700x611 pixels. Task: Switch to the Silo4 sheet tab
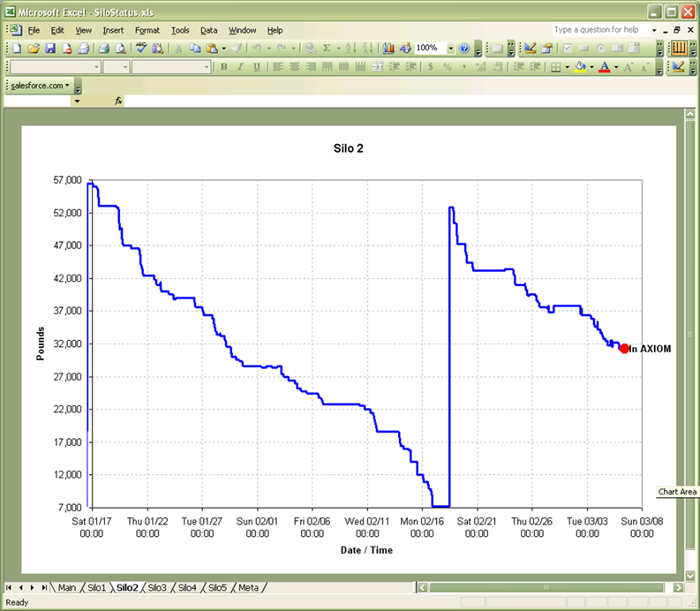[x=187, y=588]
